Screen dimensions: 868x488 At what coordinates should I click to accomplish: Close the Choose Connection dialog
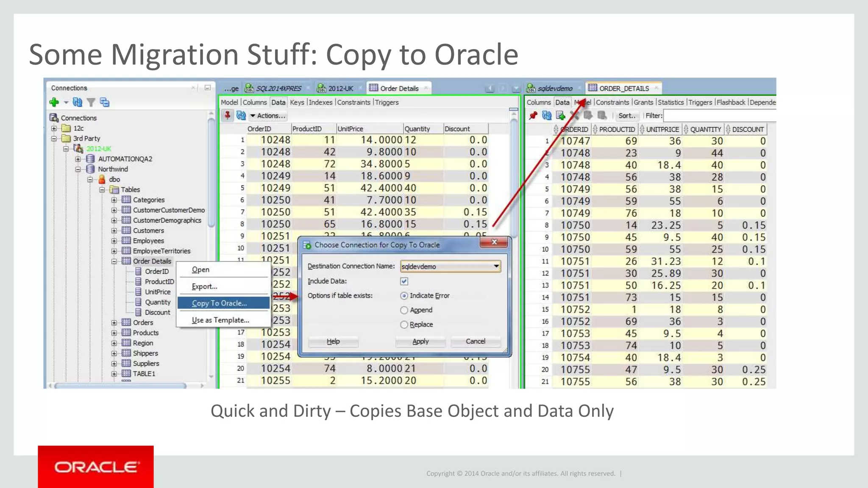click(494, 242)
